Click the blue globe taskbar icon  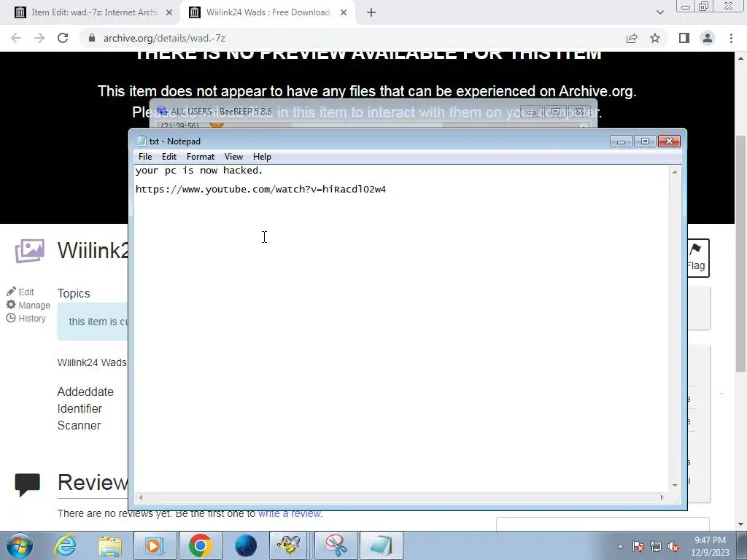245,545
